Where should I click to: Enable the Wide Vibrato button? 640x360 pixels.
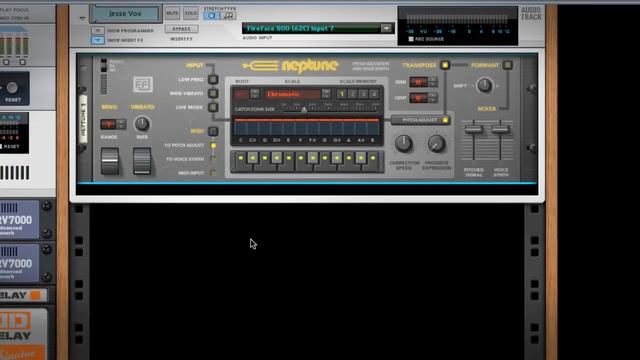[x=213, y=93]
